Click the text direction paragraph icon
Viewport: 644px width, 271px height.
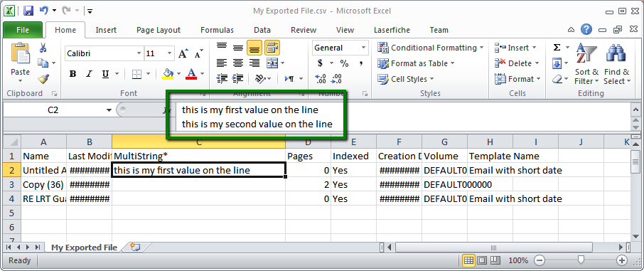pyautogui.click(x=289, y=78)
